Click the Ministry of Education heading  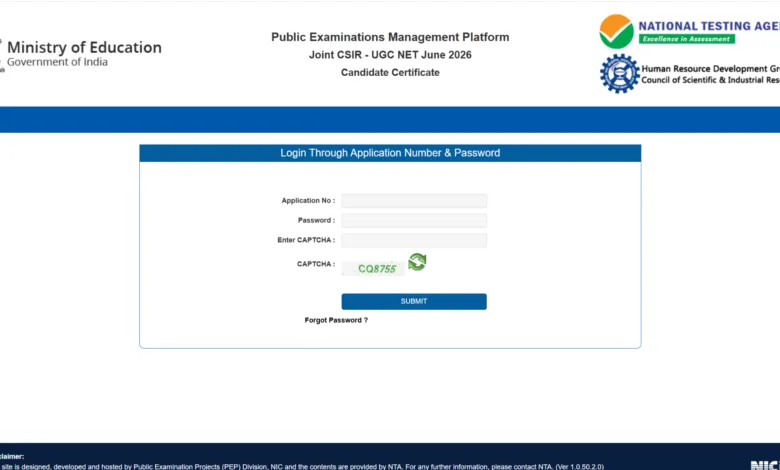click(84, 47)
